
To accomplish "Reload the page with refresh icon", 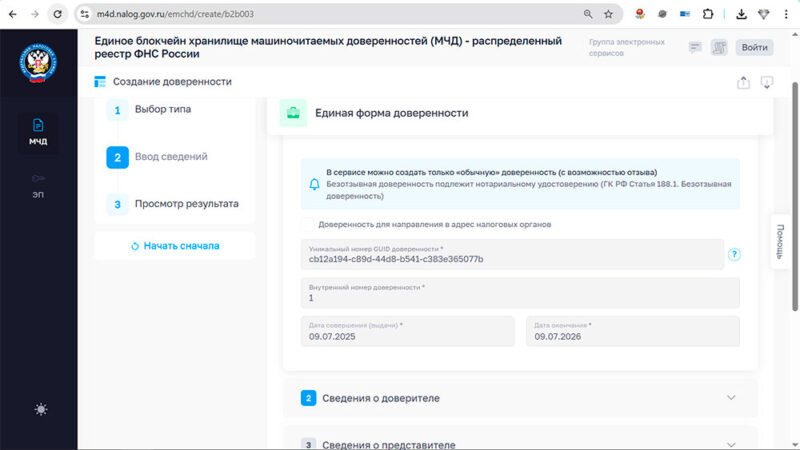I will (x=57, y=14).
